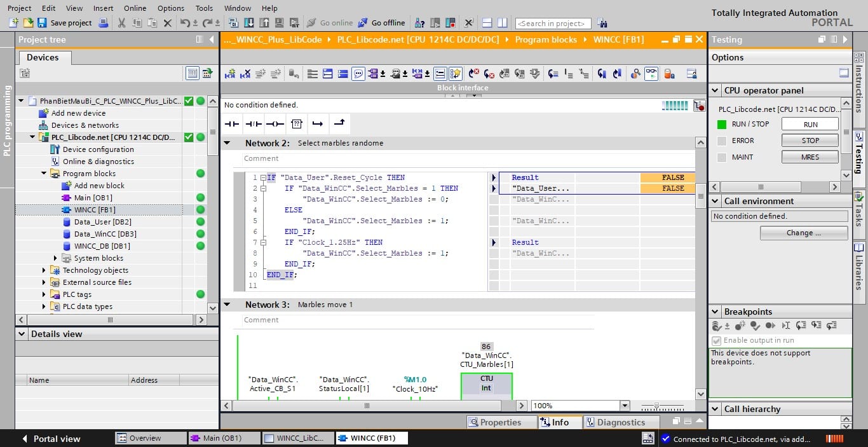Click the Accessible devices icon

419,23
